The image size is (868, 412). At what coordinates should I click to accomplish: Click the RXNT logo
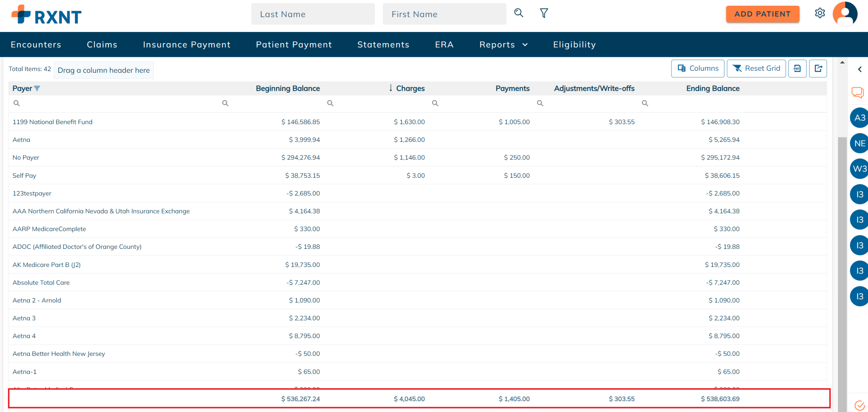click(x=47, y=15)
